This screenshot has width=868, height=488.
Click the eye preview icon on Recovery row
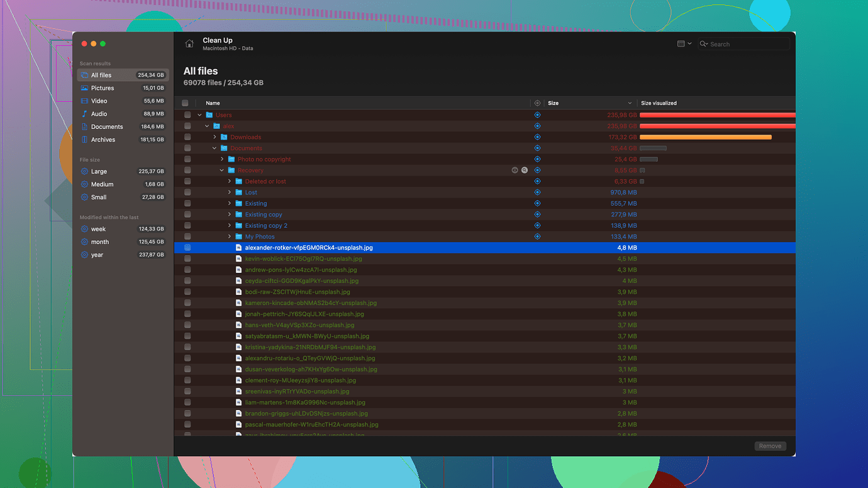point(515,170)
